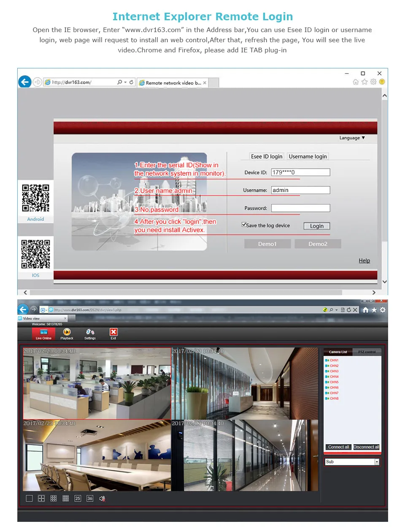Switch to sixteen-camera grid layout

point(65,498)
